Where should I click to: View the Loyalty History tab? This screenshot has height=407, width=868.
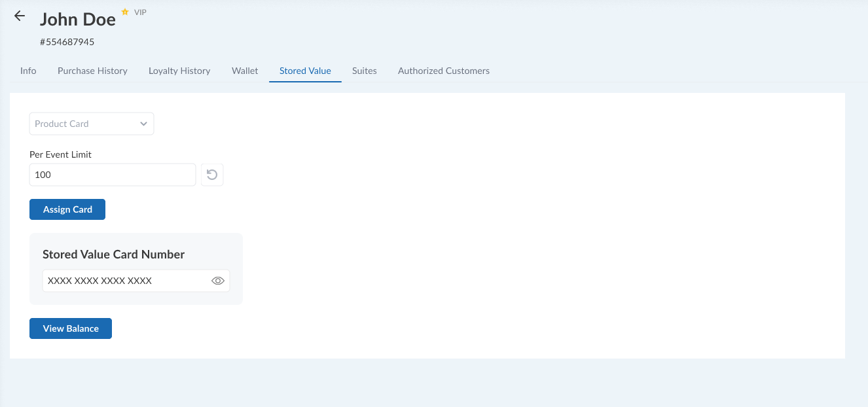pyautogui.click(x=179, y=71)
